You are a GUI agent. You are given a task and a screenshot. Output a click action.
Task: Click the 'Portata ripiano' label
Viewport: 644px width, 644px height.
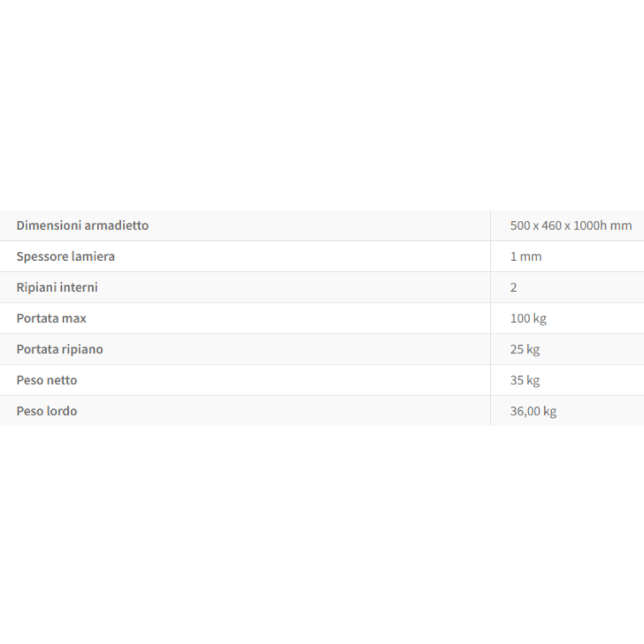[60, 349]
